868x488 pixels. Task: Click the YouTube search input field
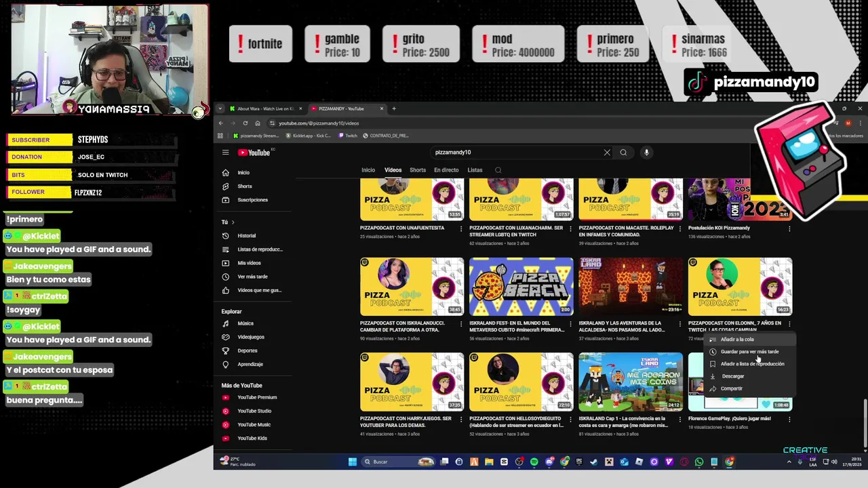pyautogui.click(x=515, y=152)
